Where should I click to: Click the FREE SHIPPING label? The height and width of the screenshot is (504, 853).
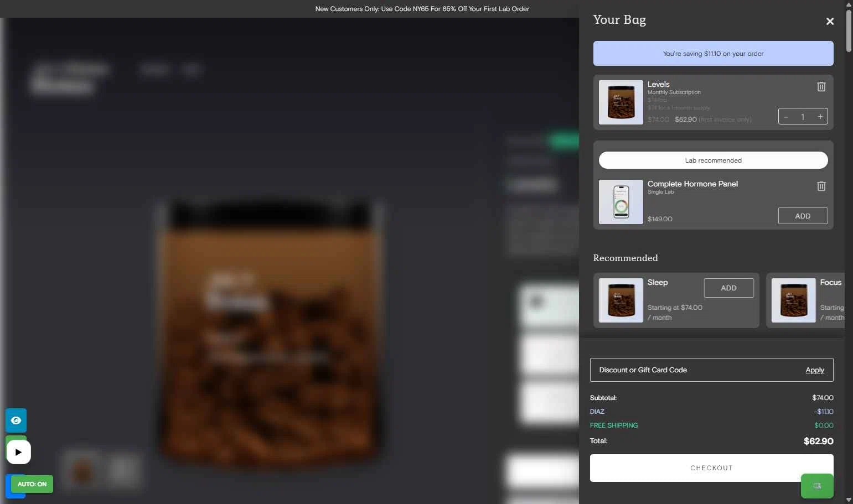click(x=614, y=425)
